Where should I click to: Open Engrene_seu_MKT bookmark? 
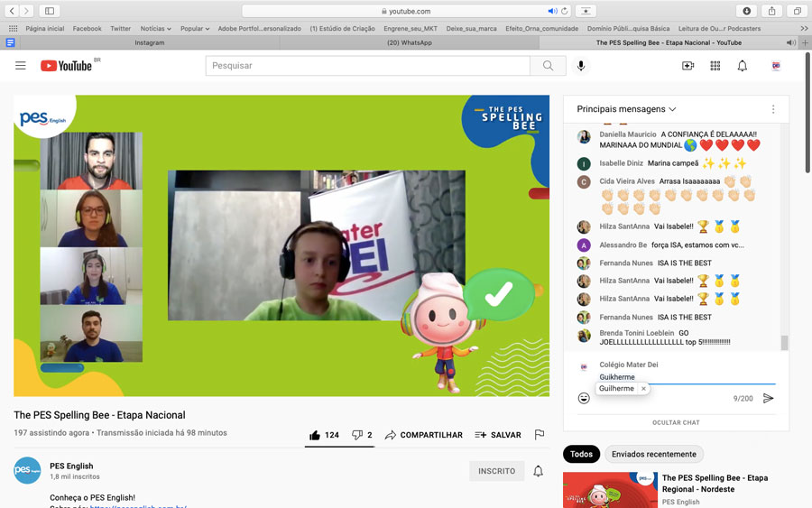pyautogui.click(x=411, y=29)
